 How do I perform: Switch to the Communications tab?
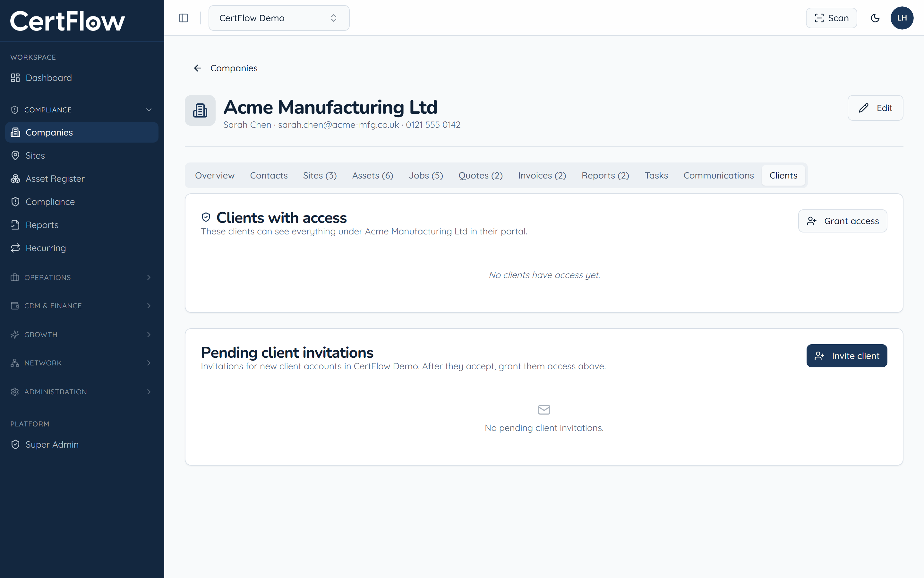(719, 175)
